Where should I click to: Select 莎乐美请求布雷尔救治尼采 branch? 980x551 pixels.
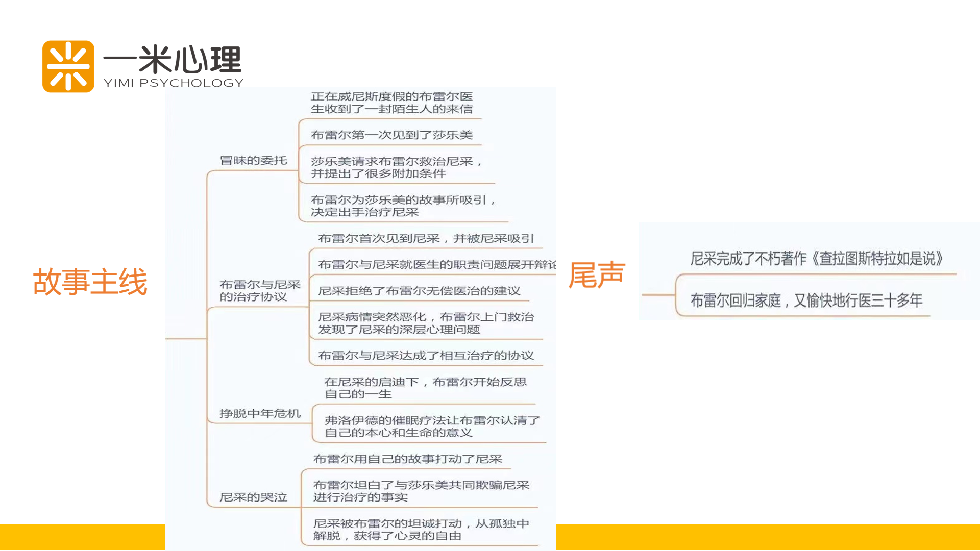(x=396, y=167)
